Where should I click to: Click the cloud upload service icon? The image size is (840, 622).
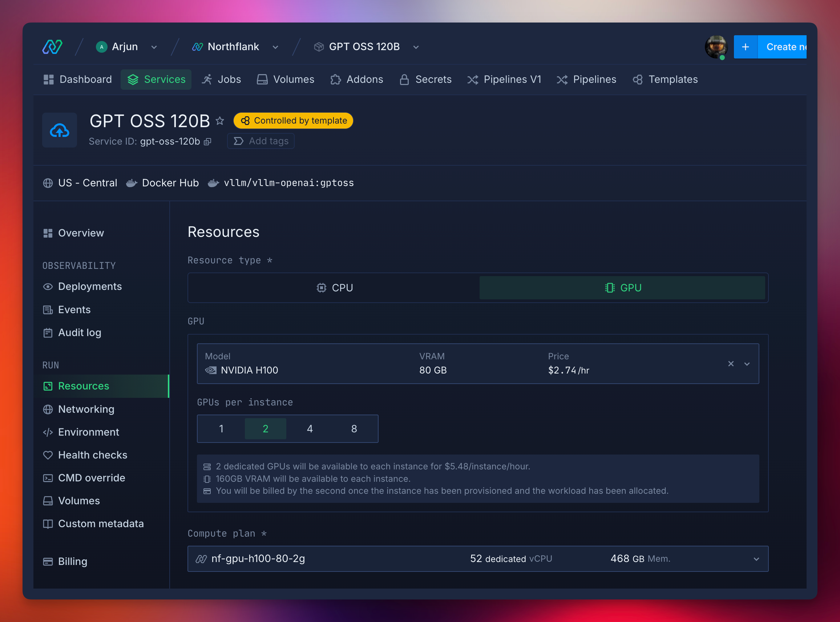coord(60,130)
